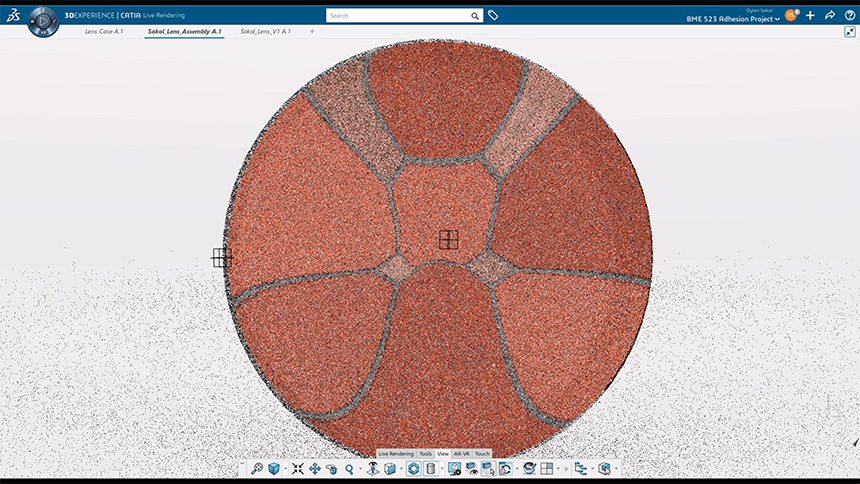Click the add plus icon in top bar
860x484 pixels.
click(810, 16)
